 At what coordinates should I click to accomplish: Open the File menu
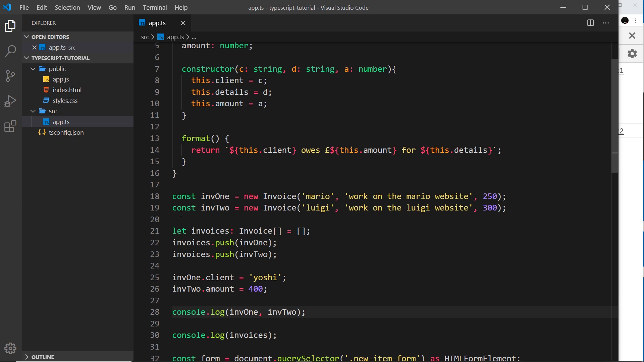click(24, 7)
